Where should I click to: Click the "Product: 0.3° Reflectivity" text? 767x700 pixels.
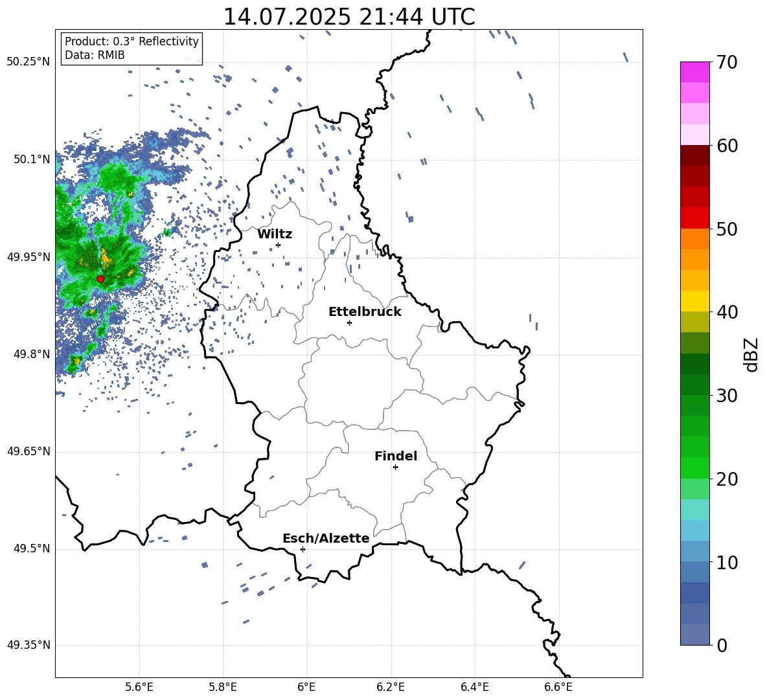click(132, 41)
